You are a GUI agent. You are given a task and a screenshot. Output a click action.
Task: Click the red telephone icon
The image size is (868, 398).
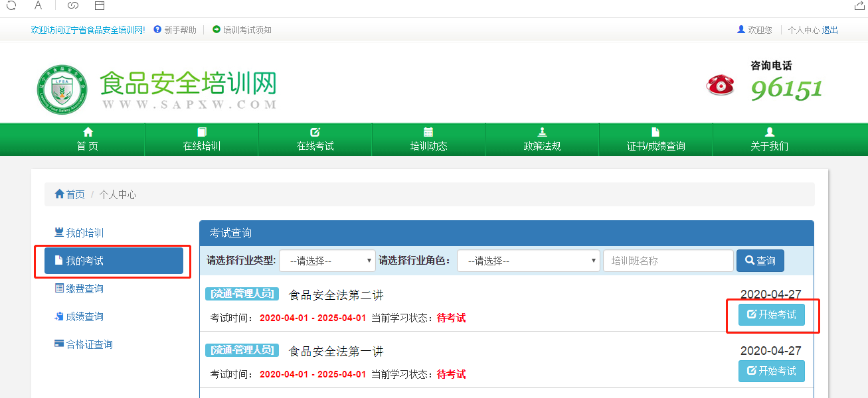click(x=720, y=85)
